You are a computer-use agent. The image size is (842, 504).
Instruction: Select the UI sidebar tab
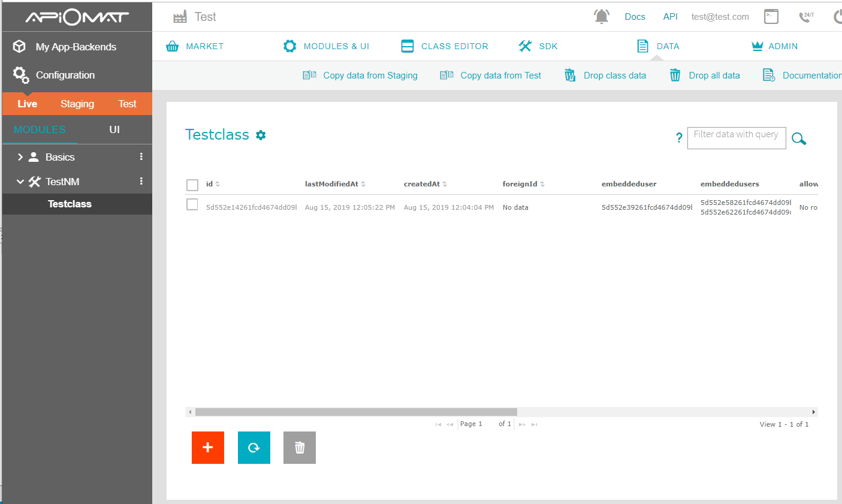click(114, 129)
